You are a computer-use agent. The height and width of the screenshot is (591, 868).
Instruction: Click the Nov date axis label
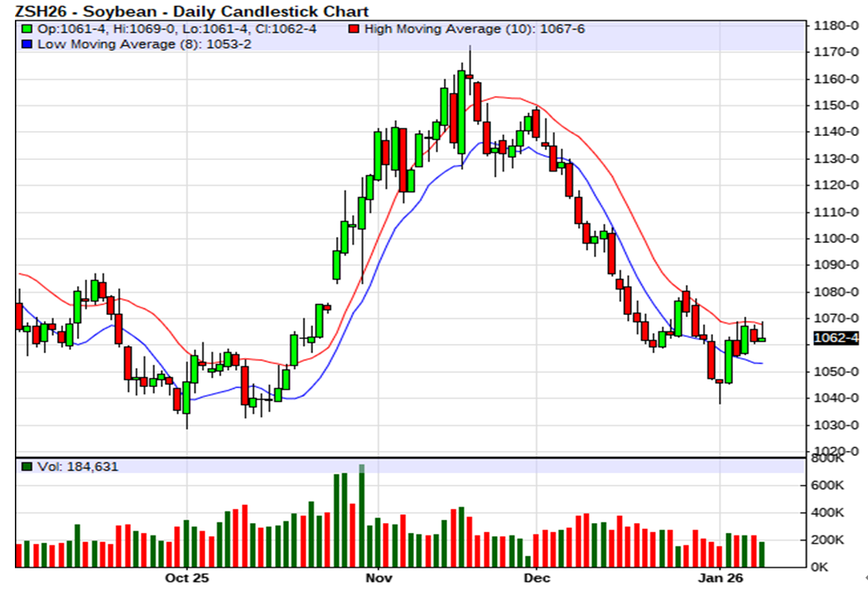377,577
